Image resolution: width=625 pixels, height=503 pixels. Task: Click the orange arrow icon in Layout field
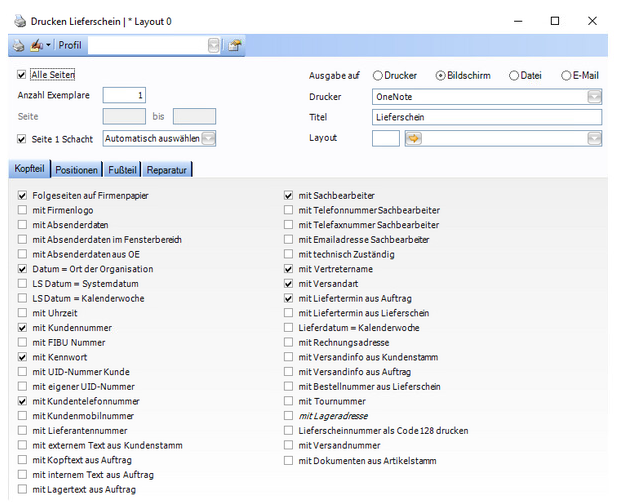point(413,138)
